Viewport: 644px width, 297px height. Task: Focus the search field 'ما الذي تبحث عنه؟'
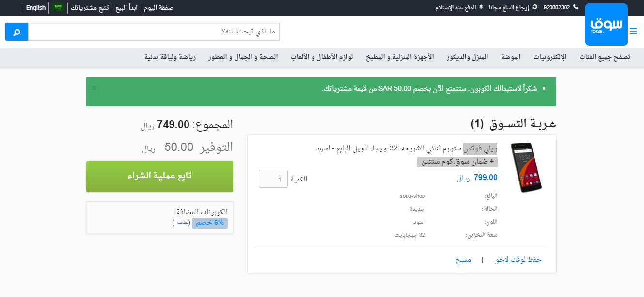pos(154,32)
